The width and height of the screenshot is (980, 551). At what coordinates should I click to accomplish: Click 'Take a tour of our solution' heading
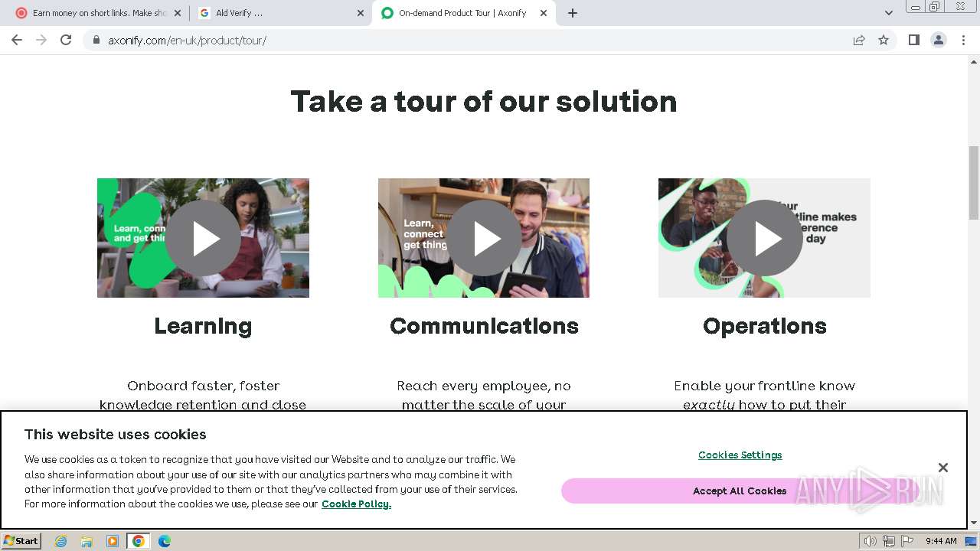[x=484, y=101]
